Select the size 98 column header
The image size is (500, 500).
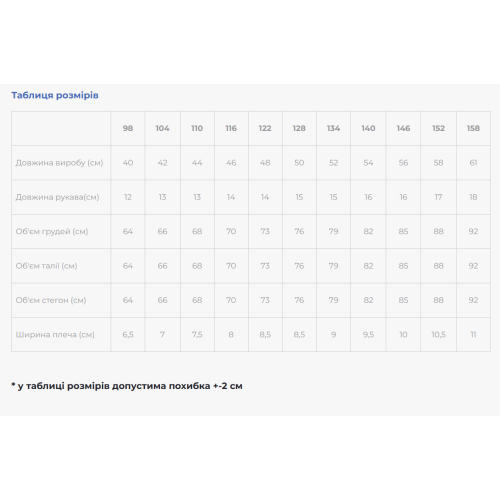(x=128, y=128)
